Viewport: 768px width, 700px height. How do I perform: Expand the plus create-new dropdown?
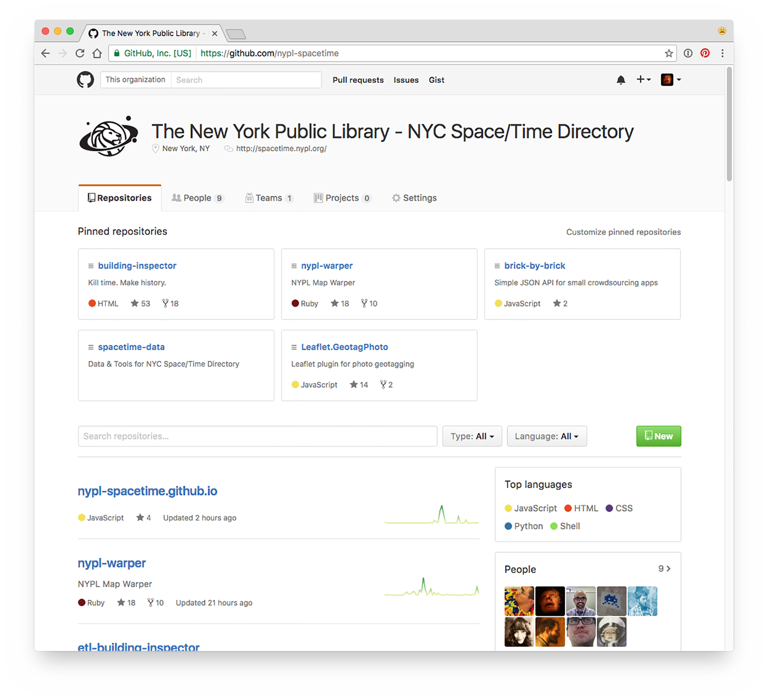point(643,80)
